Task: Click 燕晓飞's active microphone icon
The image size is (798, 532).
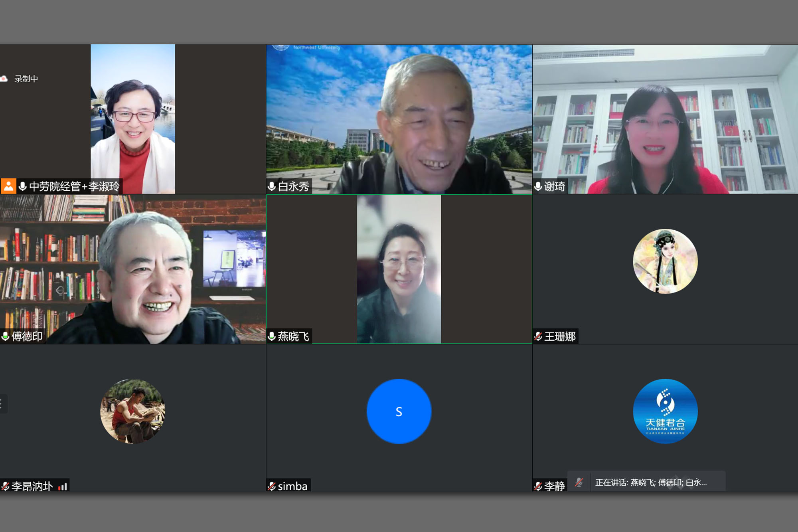Action: [x=272, y=336]
